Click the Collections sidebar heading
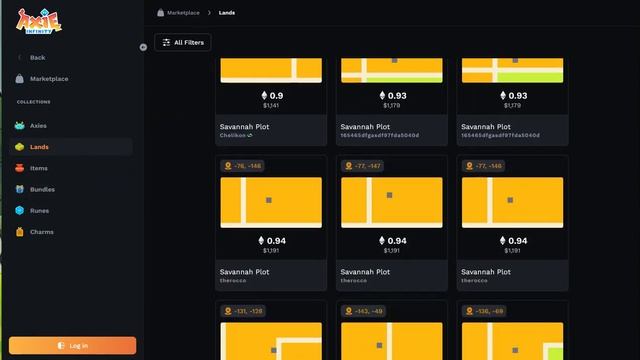 point(34,102)
